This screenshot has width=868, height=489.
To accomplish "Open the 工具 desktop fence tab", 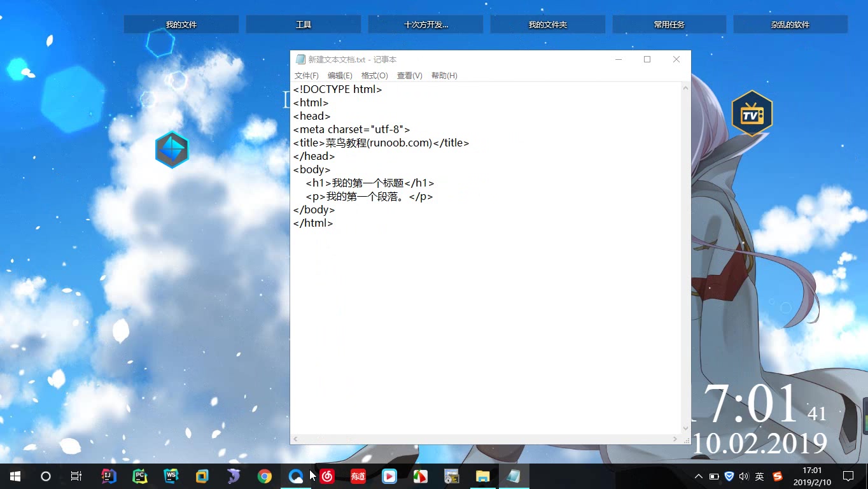I will [304, 24].
